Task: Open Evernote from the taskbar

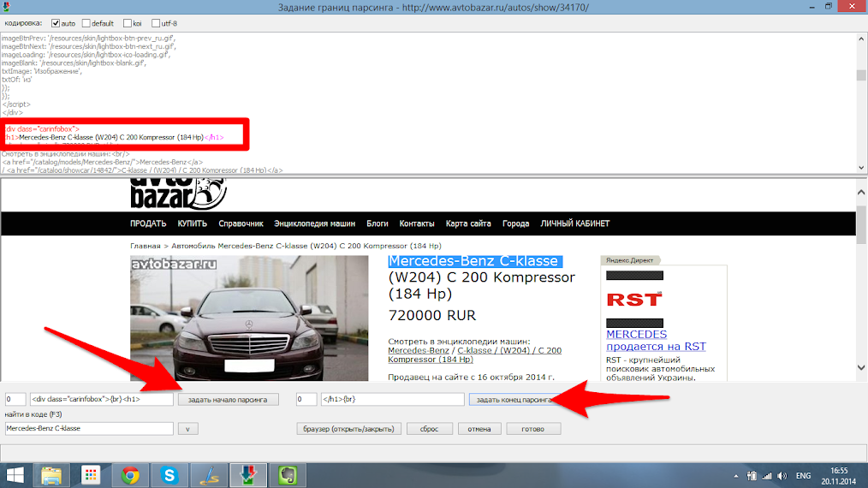Action: 288,475
